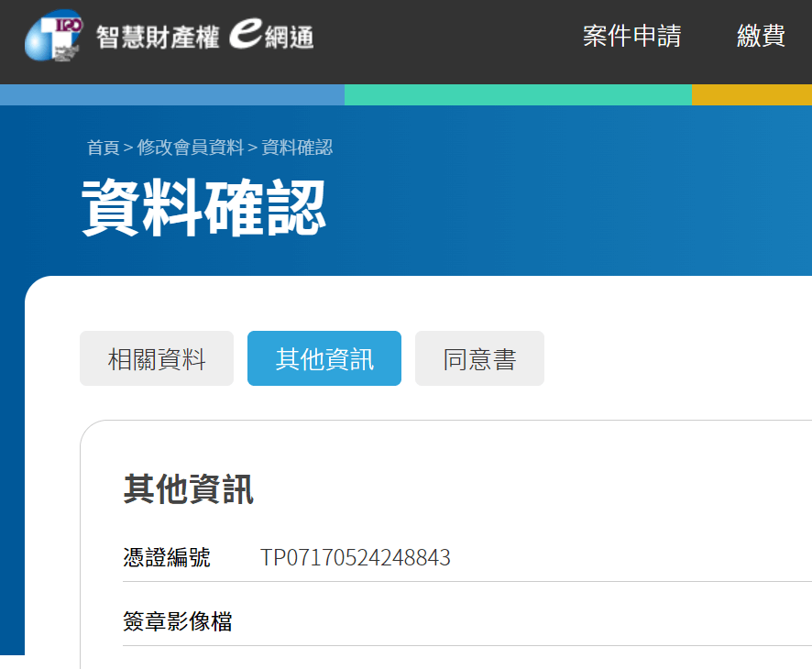Click the large 資料確認 page heading
812x669 pixels.
(x=203, y=208)
